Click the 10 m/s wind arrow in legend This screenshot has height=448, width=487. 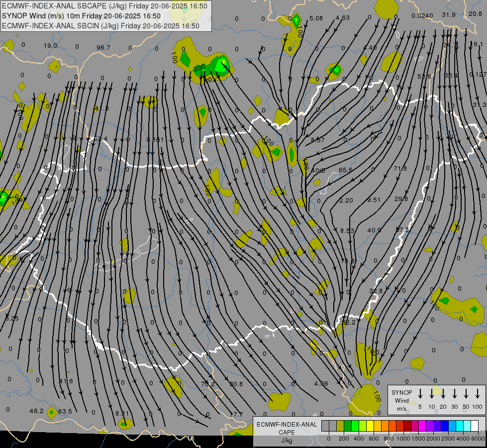click(431, 394)
